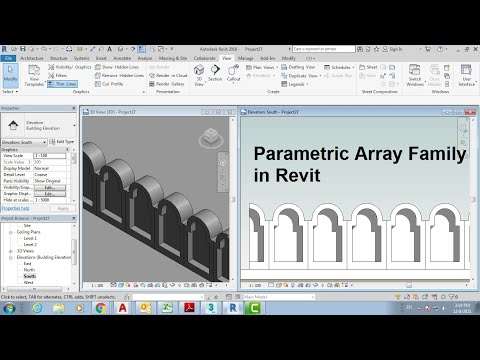
Task: Focus the help search input field
Action: point(324,49)
